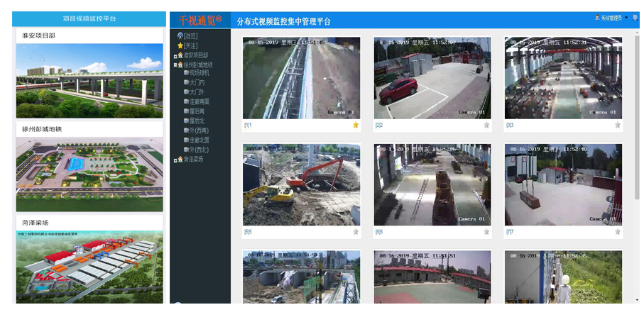Viewport: 644px width, 322px height.
Task: Open the 淮安项目部 bridge rendering image
Action: pyautogui.click(x=89, y=81)
